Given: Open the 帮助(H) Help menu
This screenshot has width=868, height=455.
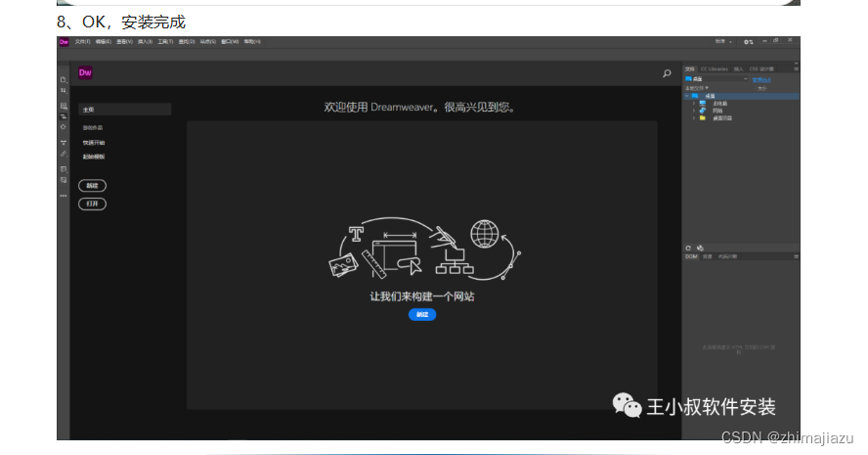Looking at the screenshot, I should pyautogui.click(x=252, y=41).
